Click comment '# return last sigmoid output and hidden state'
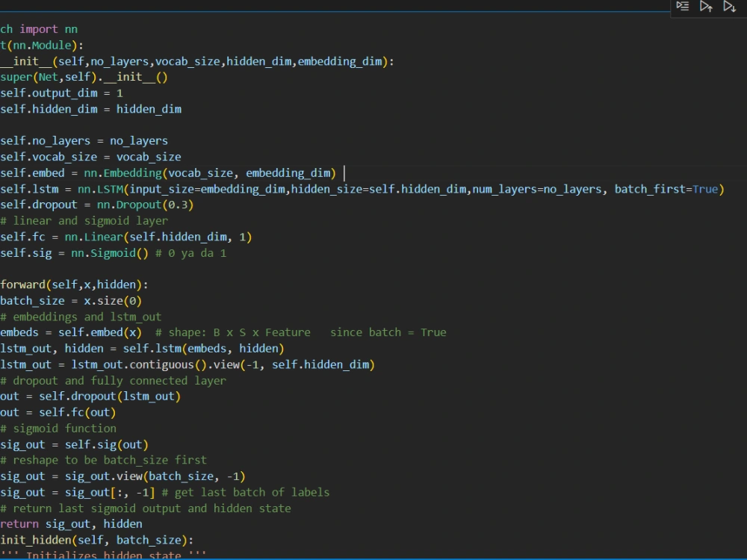 coord(146,509)
